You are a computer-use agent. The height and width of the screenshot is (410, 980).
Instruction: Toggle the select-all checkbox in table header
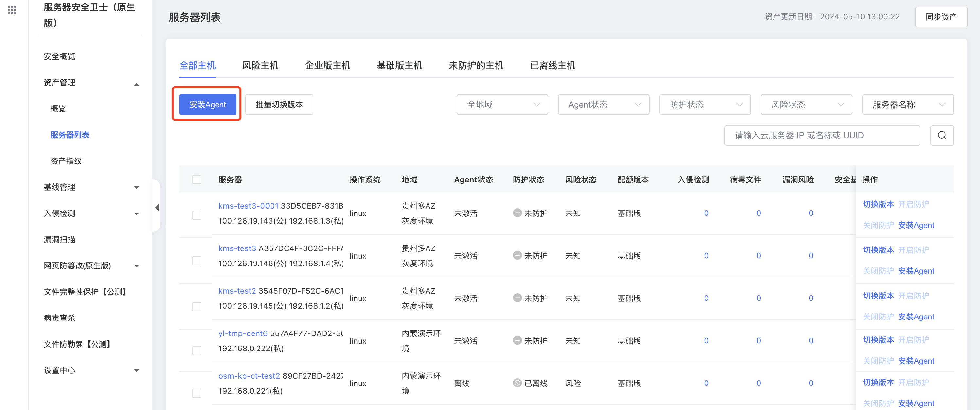tap(197, 179)
